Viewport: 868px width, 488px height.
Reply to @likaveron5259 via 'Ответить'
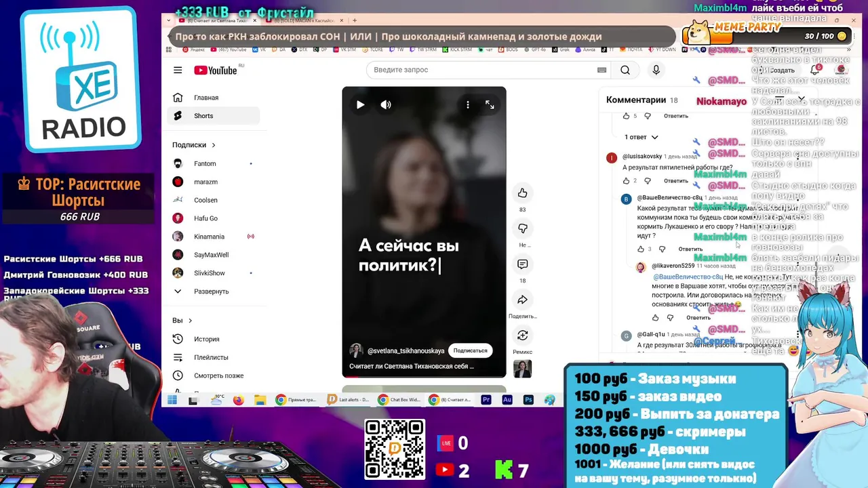click(698, 318)
